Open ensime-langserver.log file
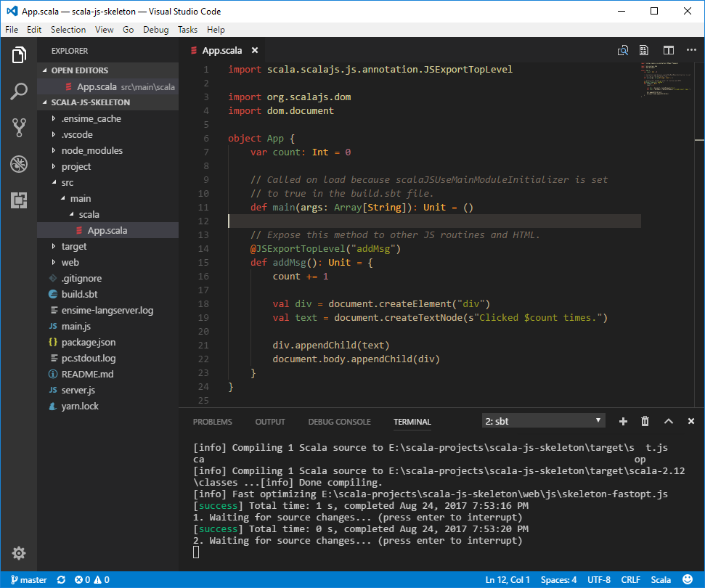The width and height of the screenshot is (705, 588). [x=108, y=310]
